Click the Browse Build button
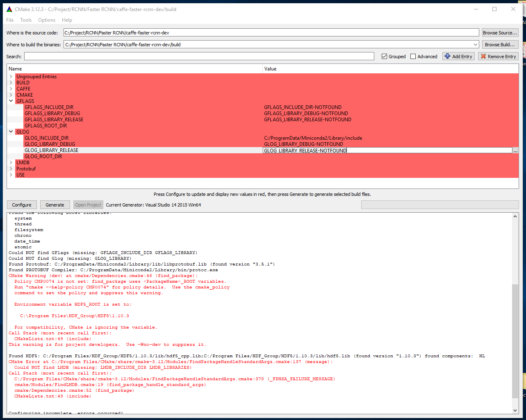Viewport: 526px width, 420px height. [500, 45]
